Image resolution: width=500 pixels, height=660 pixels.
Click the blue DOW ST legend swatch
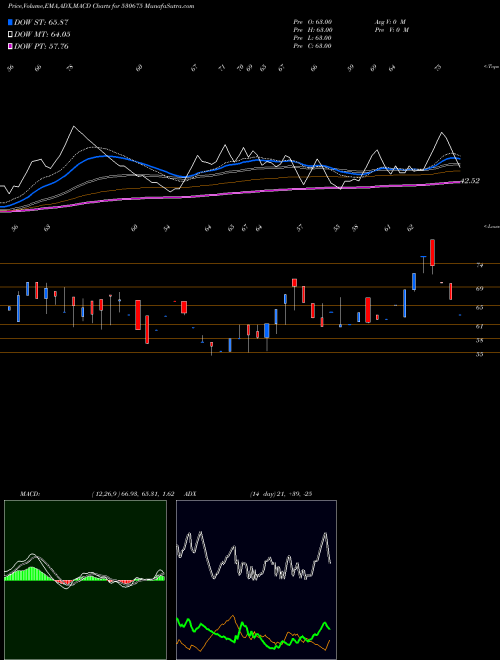pyautogui.click(x=10, y=22)
